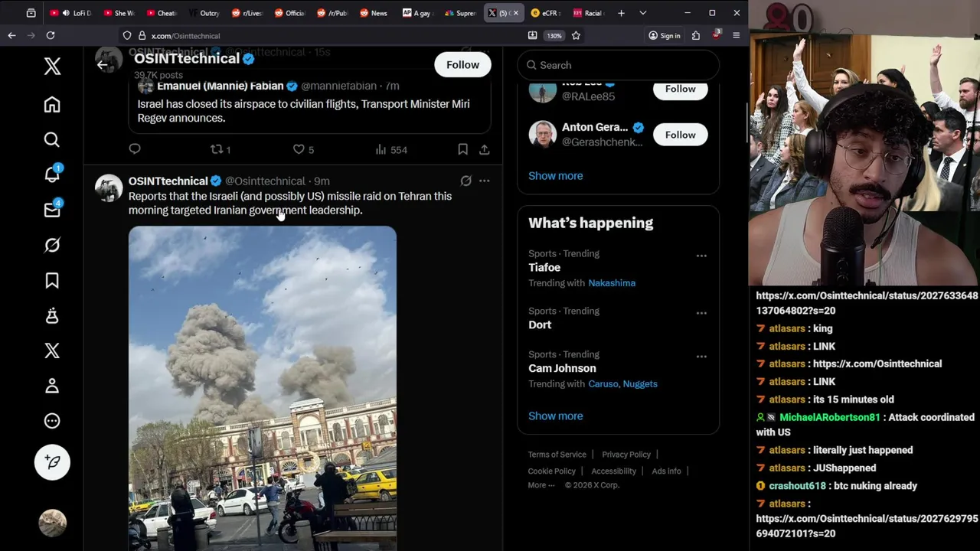Open Profile icon in sidebar

52,386
